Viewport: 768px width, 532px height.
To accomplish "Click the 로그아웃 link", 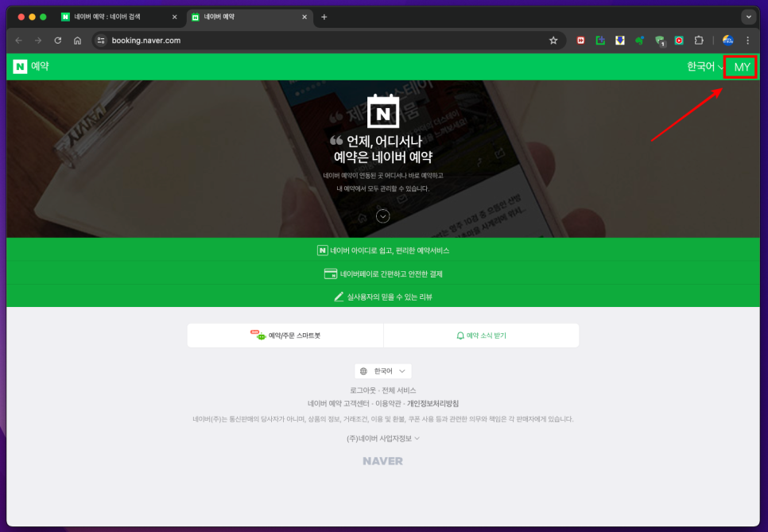I will coord(363,390).
